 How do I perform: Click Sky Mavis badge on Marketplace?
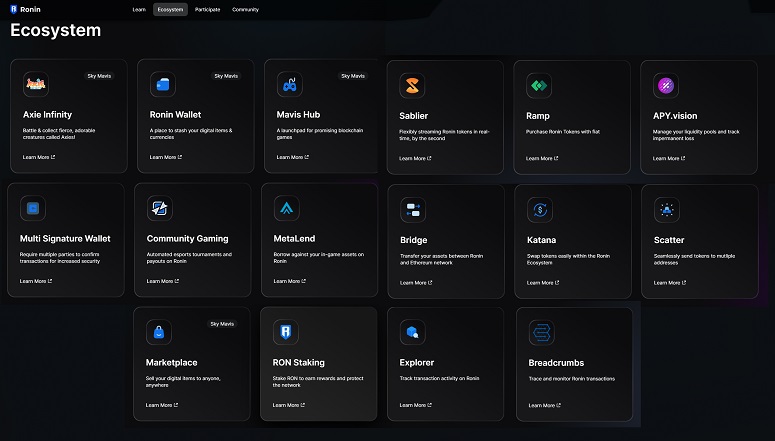222,324
